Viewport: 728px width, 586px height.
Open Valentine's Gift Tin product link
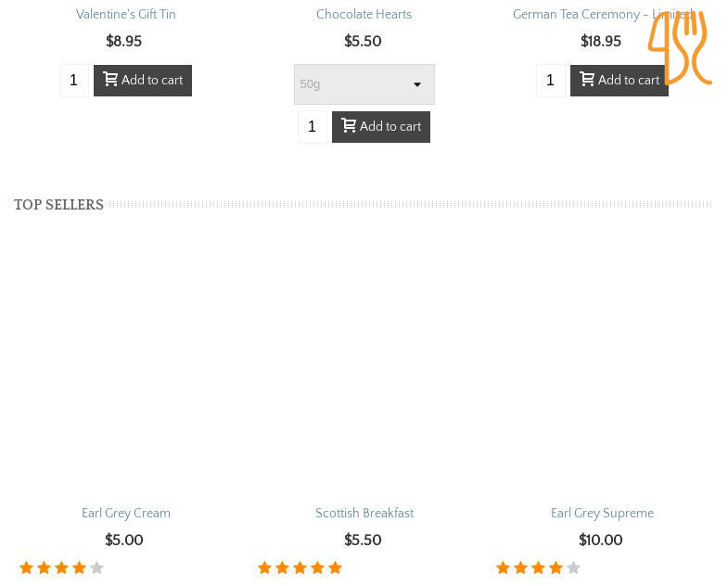click(x=125, y=15)
